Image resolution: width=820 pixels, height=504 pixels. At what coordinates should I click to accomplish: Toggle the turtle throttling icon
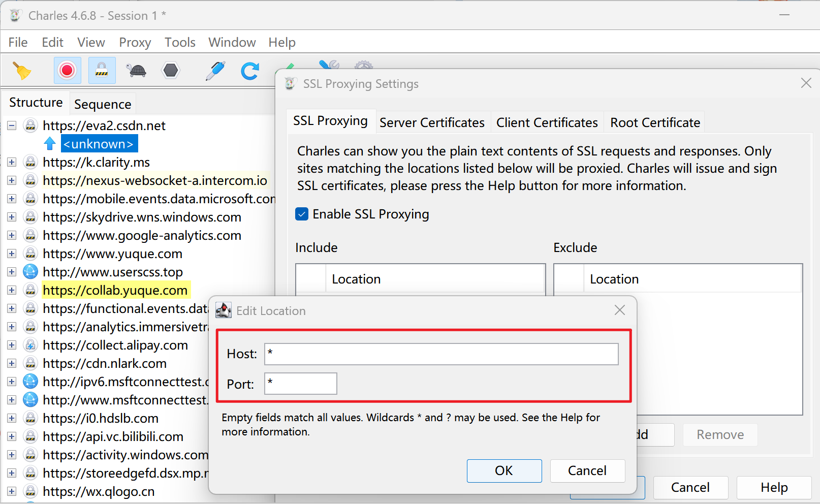(x=137, y=70)
